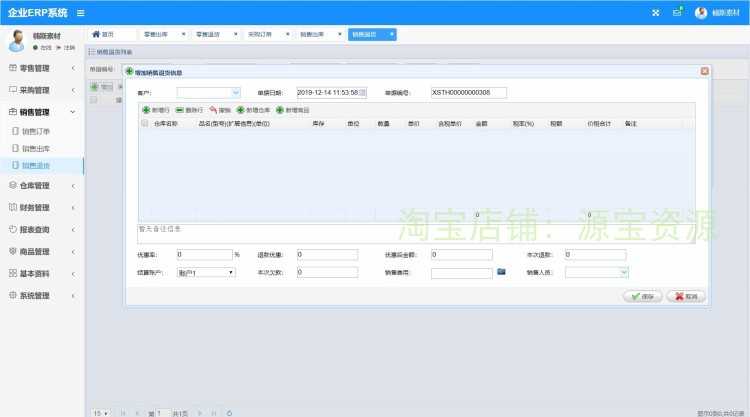Click the 优惠率 discount rate input

click(204, 255)
